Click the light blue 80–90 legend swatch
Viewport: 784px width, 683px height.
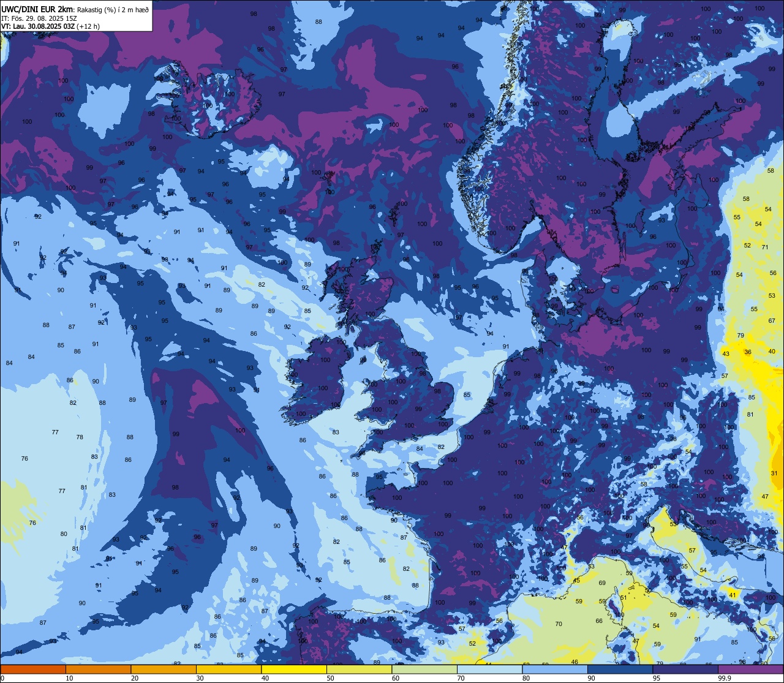pyautogui.click(x=555, y=669)
